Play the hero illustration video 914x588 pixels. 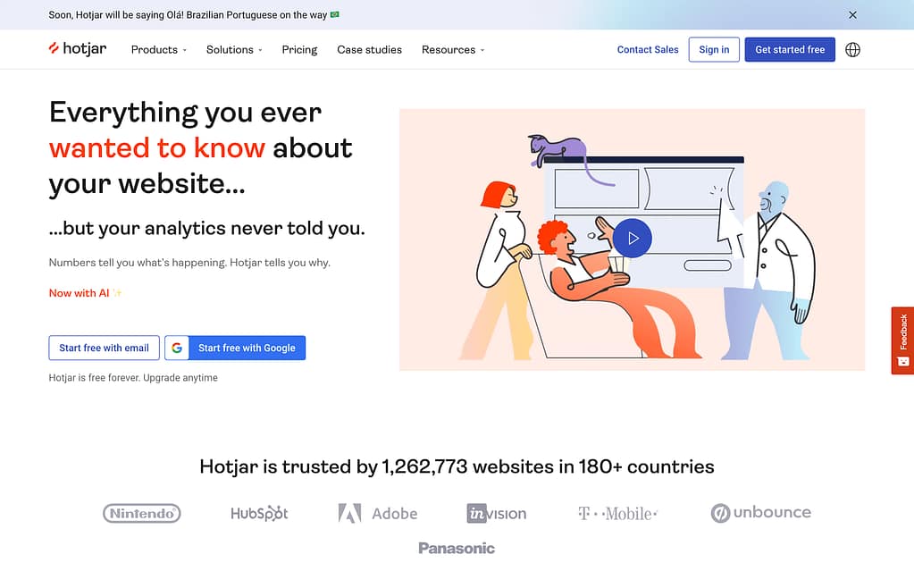click(632, 238)
